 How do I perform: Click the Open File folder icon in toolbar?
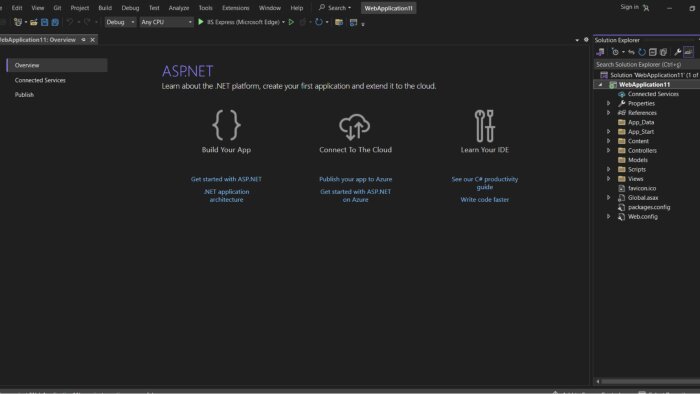(34, 22)
